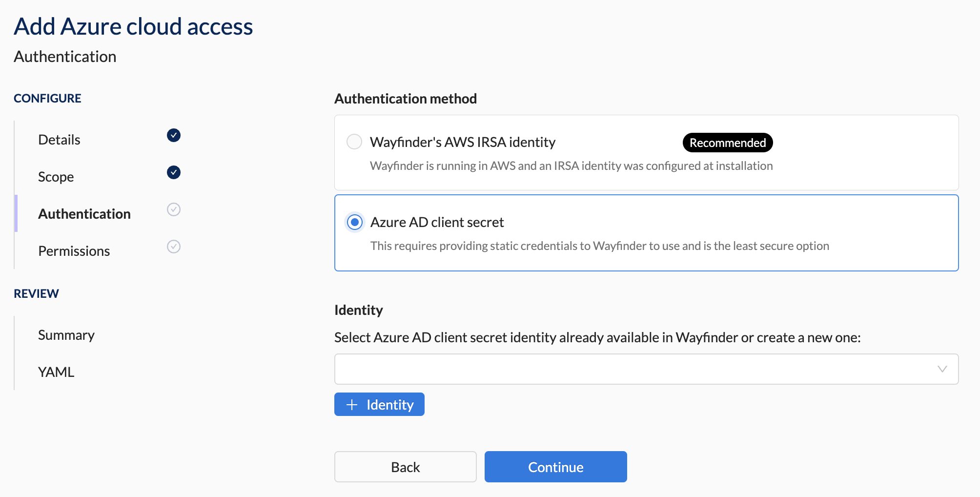Image resolution: width=980 pixels, height=497 pixels.
Task: Go to the Details step
Action: pos(59,140)
